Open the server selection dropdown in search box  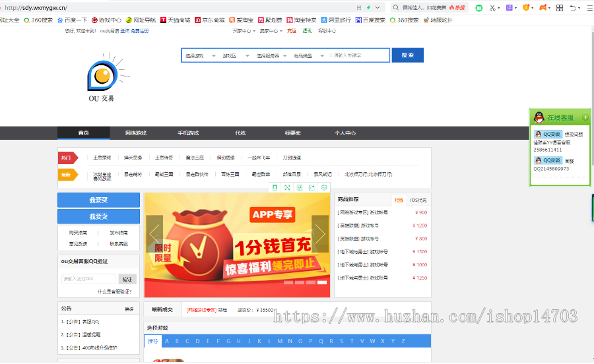(271, 55)
